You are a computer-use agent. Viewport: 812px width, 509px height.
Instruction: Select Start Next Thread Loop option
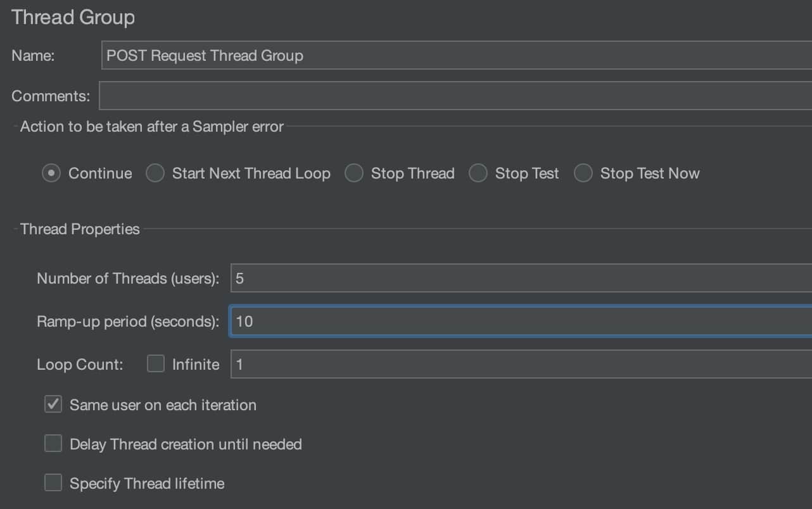point(155,173)
